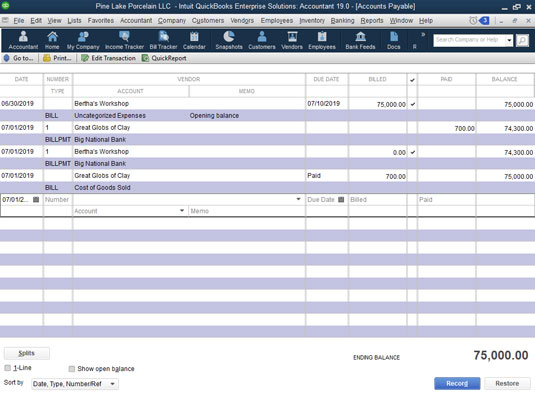The image size is (535, 400).
Task: Tick the Show open balance checkbox
Action: coord(72,369)
